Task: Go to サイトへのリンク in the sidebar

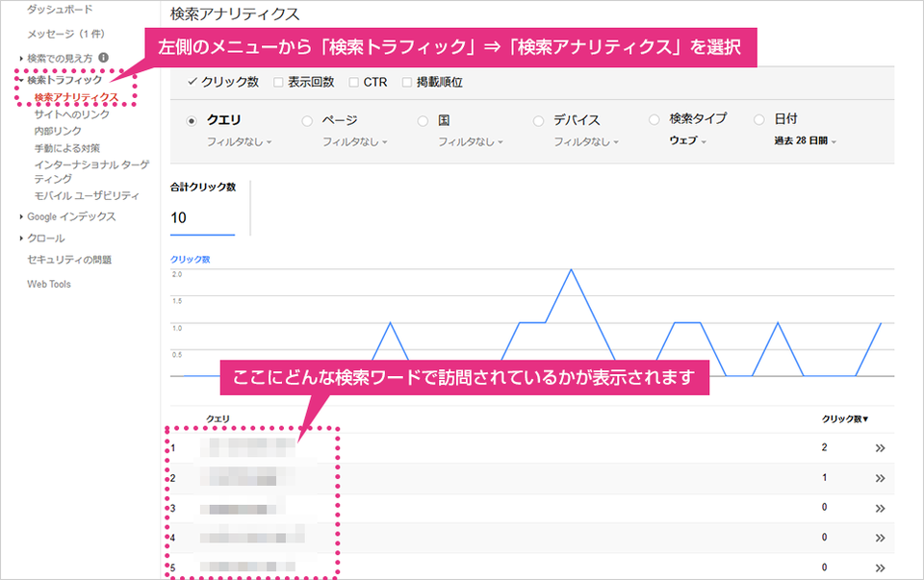Action: 72,114
